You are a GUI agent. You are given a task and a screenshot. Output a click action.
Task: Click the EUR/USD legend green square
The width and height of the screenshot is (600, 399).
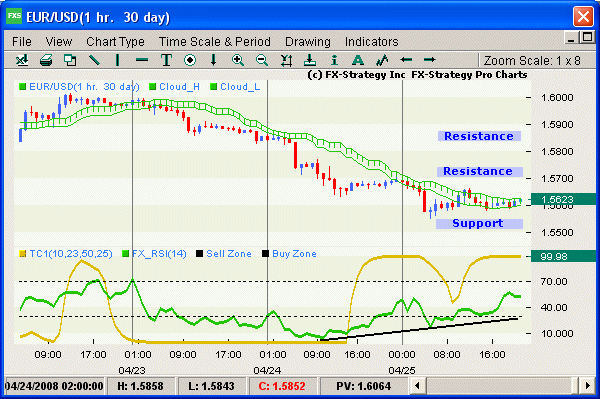(23, 87)
